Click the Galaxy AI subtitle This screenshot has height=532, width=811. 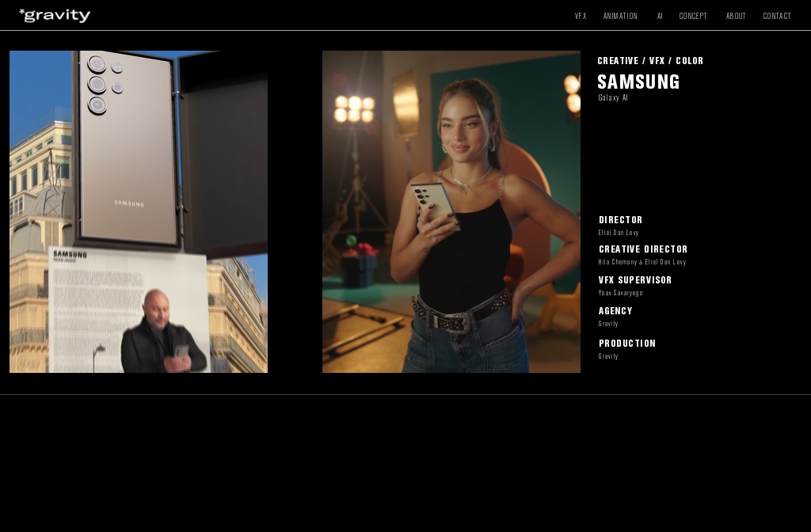[613, 97]
